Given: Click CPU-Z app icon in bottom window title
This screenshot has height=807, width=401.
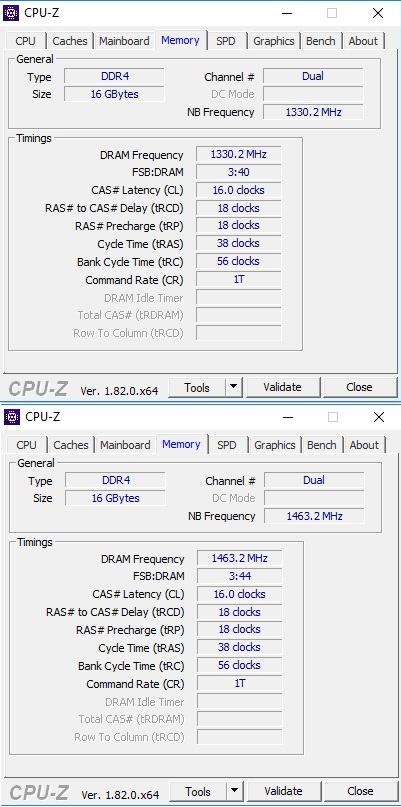Looking at the screenshot, I should coord(12,417).
